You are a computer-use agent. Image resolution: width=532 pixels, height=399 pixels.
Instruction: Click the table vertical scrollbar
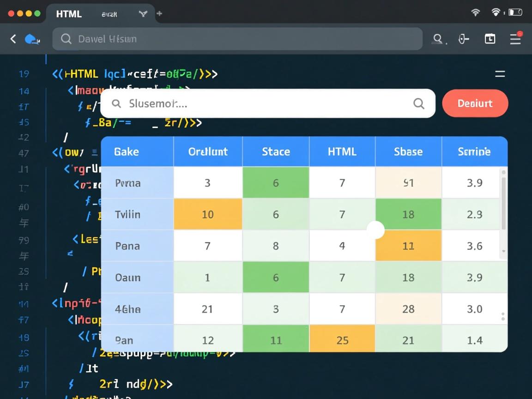[x=503, y=203]
